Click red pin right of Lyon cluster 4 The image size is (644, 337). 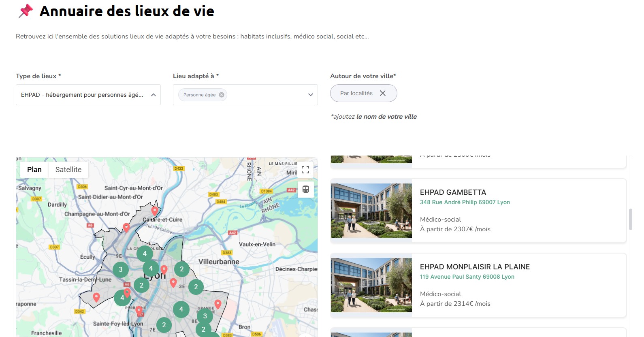[x=164, y=269]
